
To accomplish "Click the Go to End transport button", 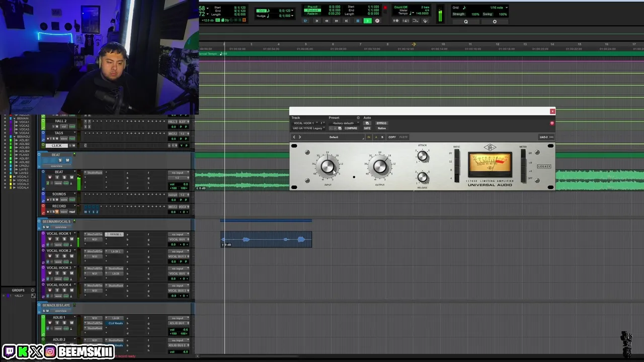I will (x=346, y=21).
